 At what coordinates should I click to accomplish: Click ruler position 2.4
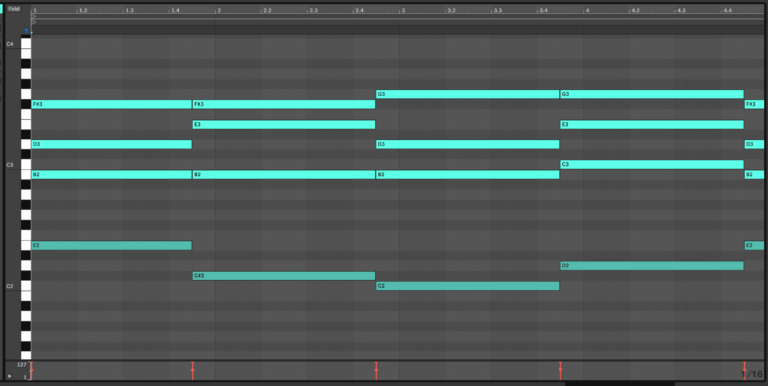(359, 10)
